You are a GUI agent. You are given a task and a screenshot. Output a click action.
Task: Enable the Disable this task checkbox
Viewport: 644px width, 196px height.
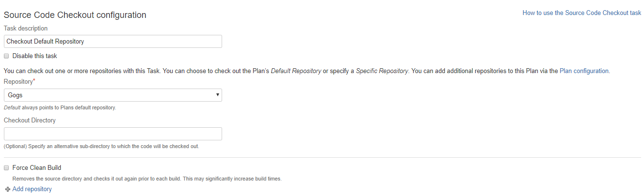[x=7, y=56]
